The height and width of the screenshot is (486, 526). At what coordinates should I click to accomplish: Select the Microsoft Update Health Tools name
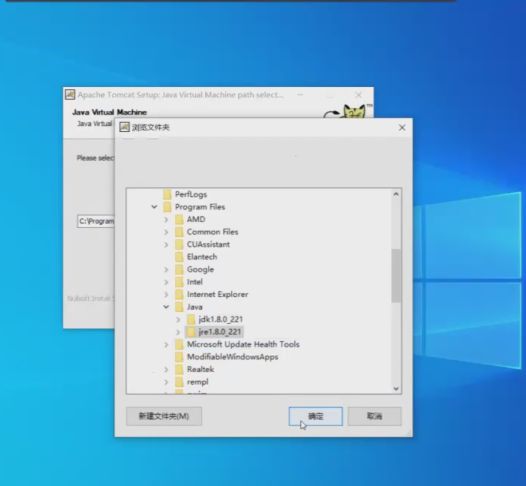(x=243, y=344)
